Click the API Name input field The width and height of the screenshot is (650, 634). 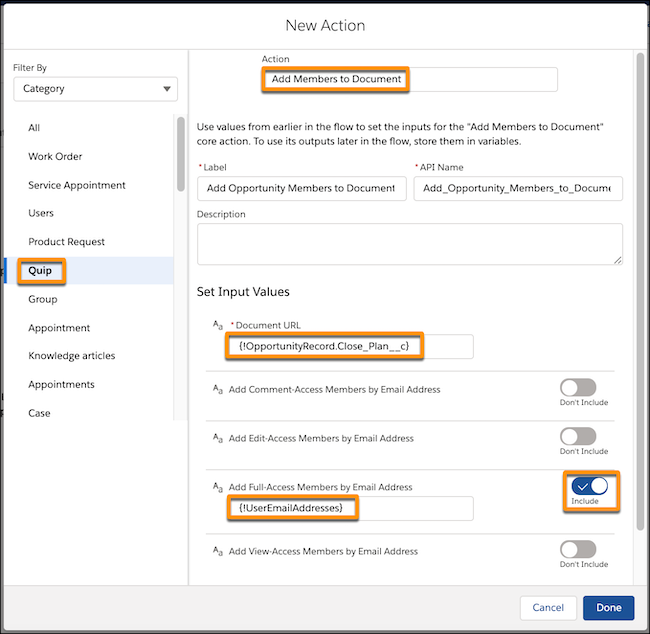tap(518, 189)
